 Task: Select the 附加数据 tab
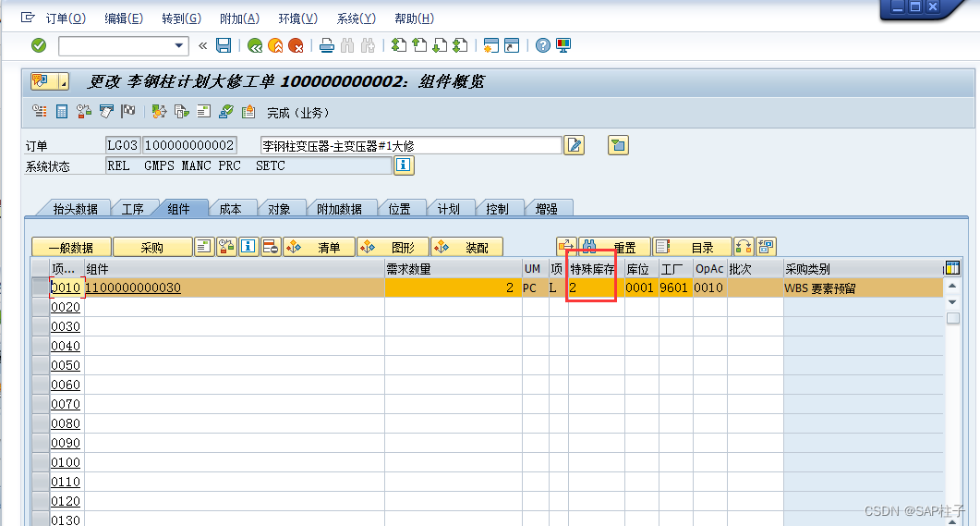[339, 209]
